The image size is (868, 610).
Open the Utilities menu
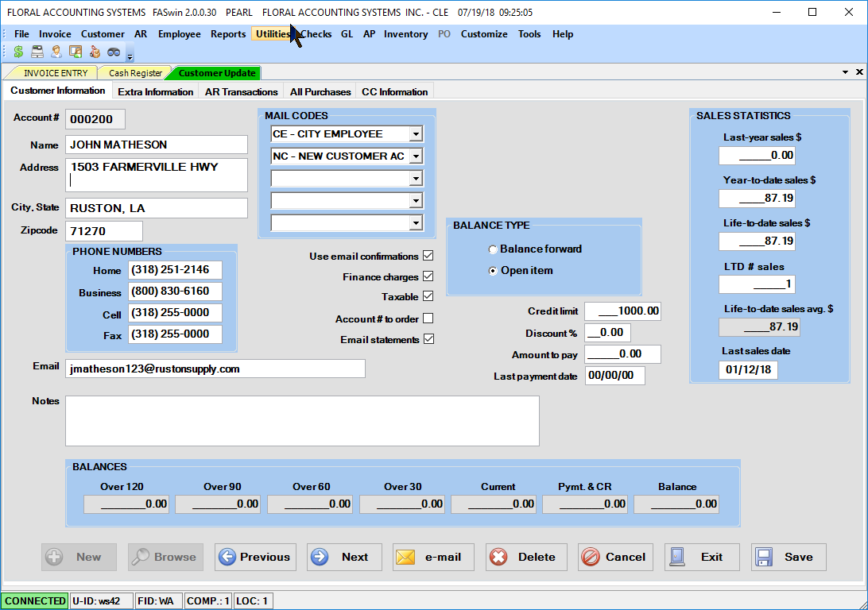tap(273, 33)
